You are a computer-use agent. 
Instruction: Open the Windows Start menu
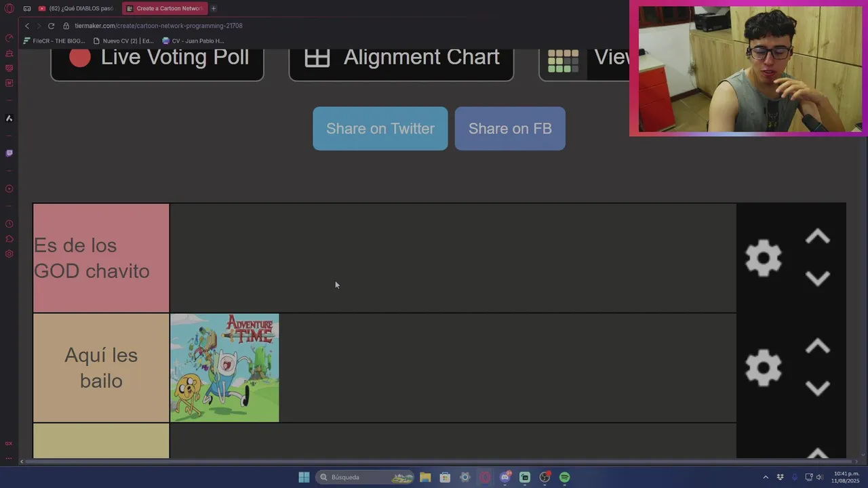click(304, 477)
